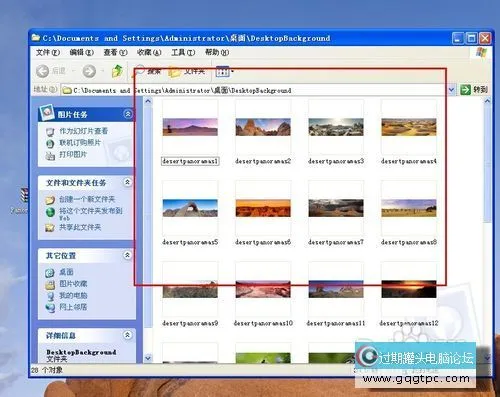
Task: Maximize the DesktopBackground window
Action: point(471,38)
